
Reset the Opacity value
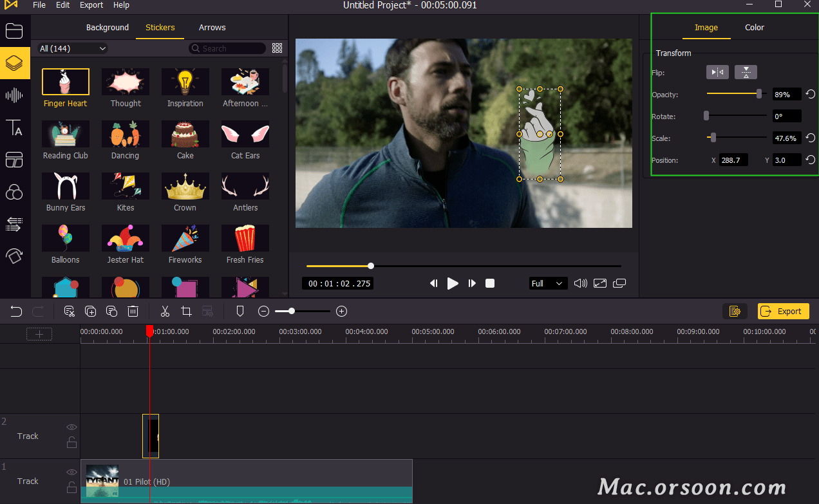[811, 95]
